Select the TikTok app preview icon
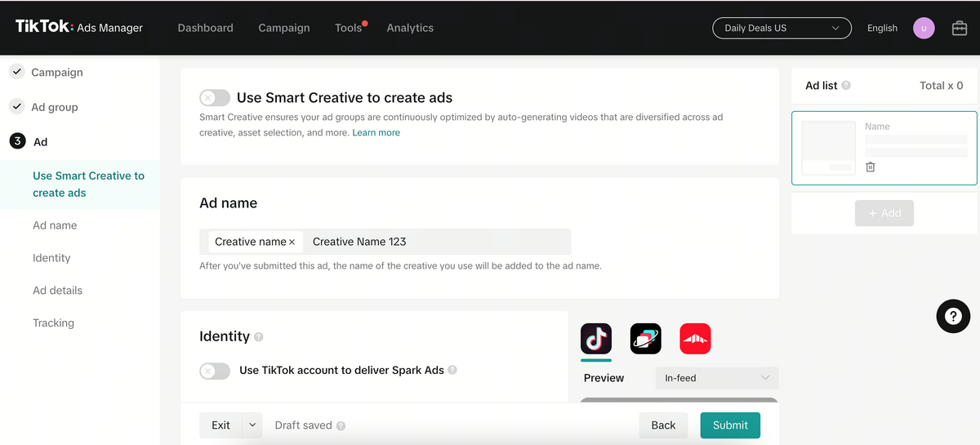This screenshot has height=445, width=980. (596, 338)
